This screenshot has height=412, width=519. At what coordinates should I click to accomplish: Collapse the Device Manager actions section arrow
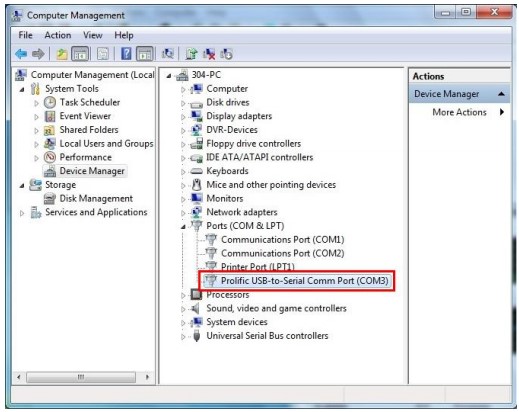coord(501,94)
